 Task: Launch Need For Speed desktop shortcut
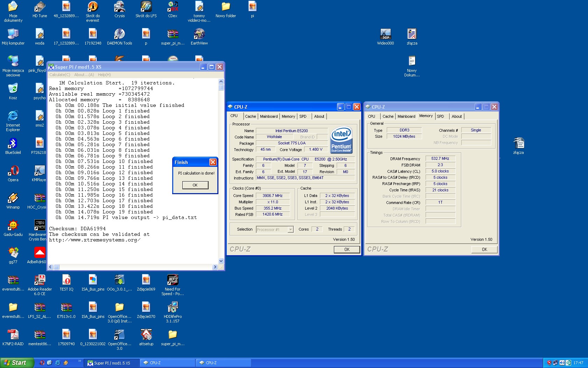(173, 281)
